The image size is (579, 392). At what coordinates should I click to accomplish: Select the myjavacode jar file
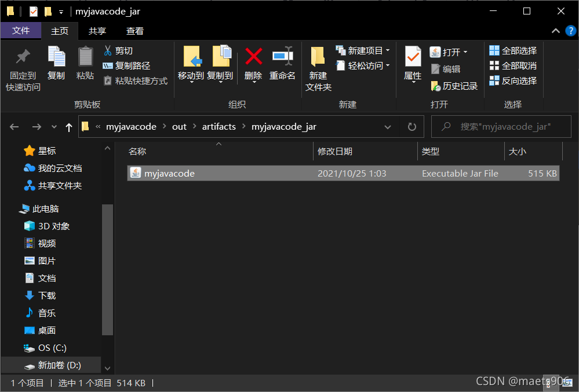click(344, 173)
